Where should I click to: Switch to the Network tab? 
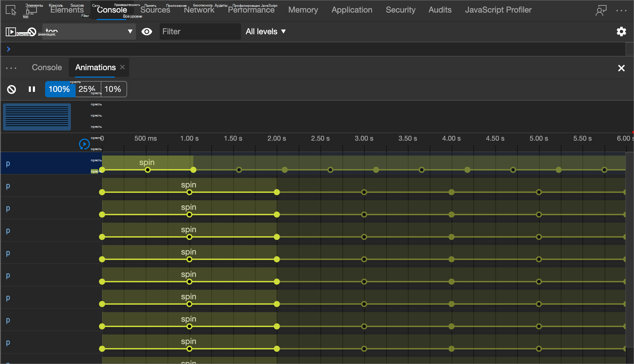pyautogui.click(x=199, y=10)
